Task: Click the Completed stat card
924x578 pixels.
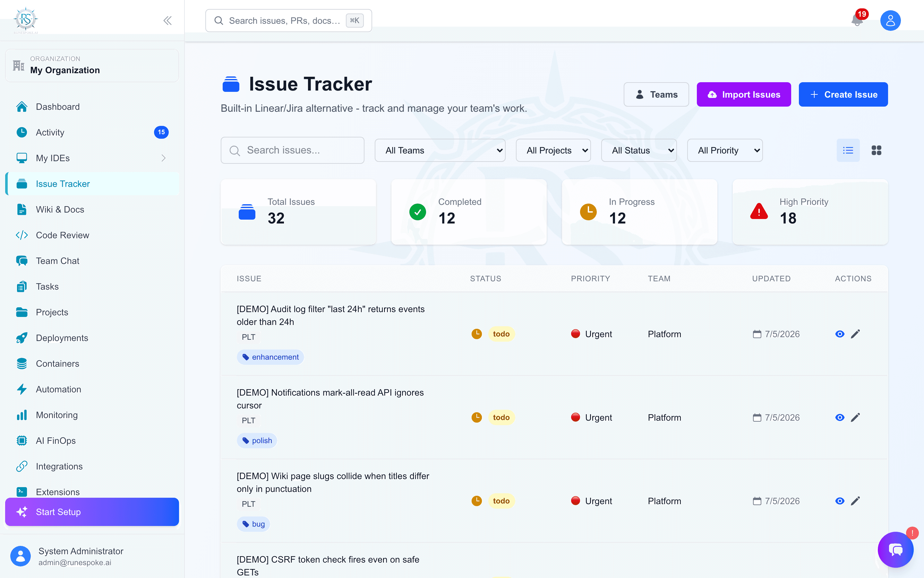Action: [x=469, y=212]
